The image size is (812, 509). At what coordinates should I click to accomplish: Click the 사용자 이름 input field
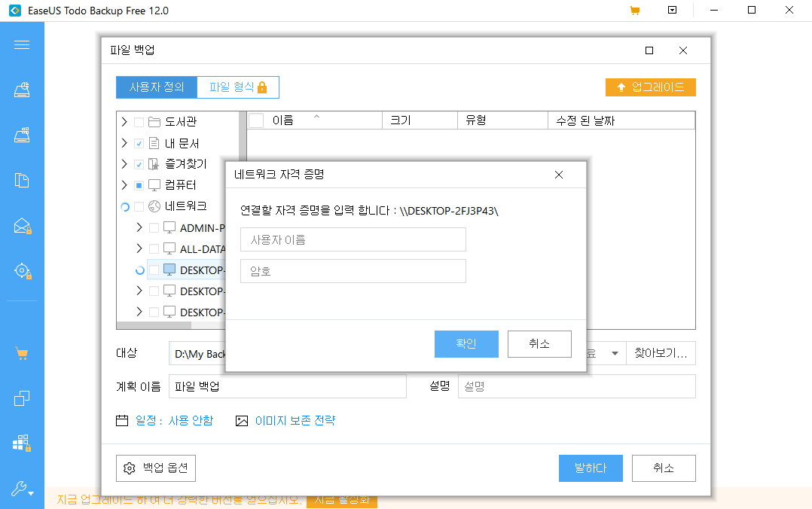(353, 239)
